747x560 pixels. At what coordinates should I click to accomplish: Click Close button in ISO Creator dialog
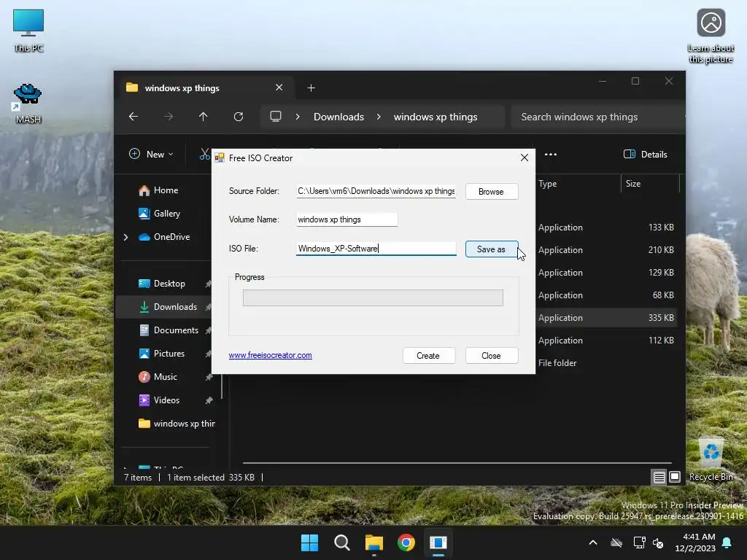point(491,356)
